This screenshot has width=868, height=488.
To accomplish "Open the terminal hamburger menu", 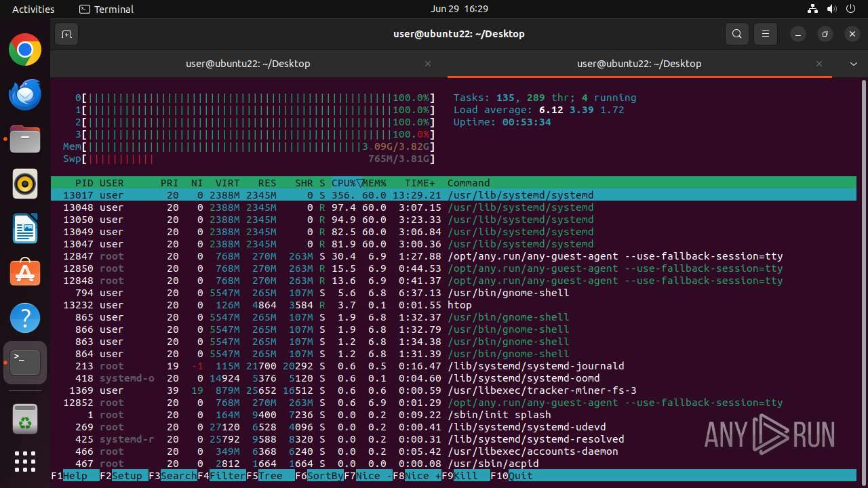I will point(766,34).
